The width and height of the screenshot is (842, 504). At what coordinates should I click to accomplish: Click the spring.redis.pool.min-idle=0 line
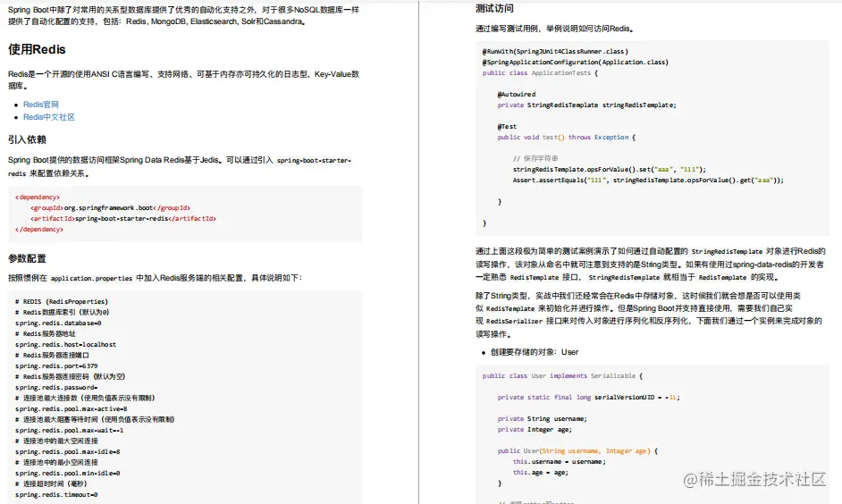[x=68, y=474]
